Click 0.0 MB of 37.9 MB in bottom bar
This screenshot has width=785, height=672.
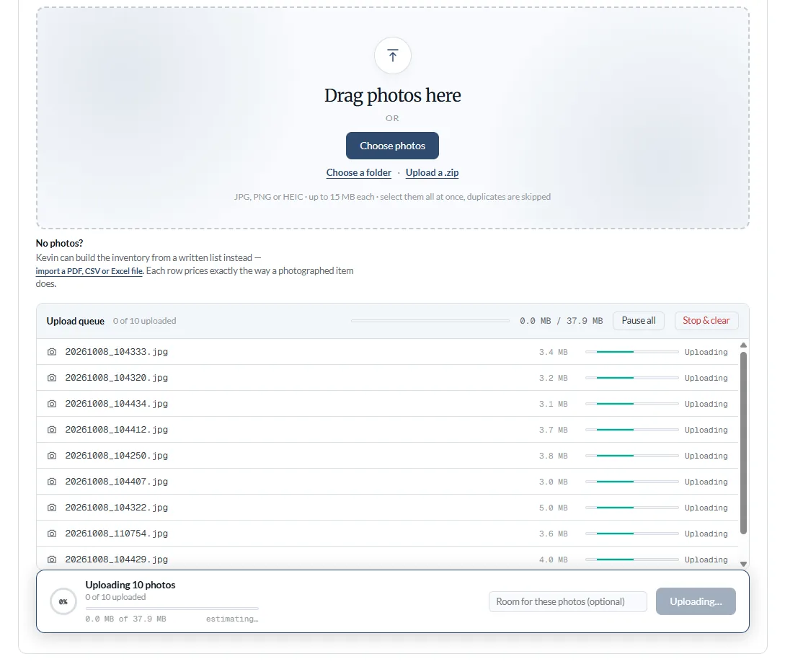point(125,619)
